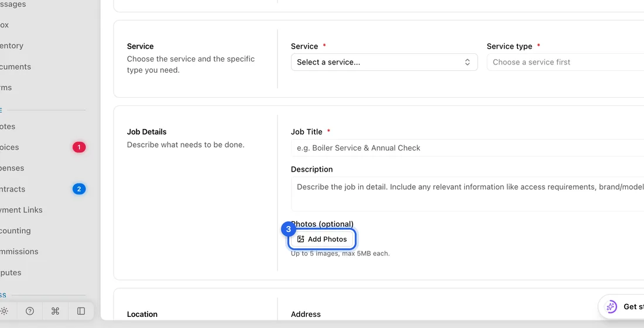The image size is (644, 328).
Task: Open Messages in the sidebar
Action: coord(13,4)
